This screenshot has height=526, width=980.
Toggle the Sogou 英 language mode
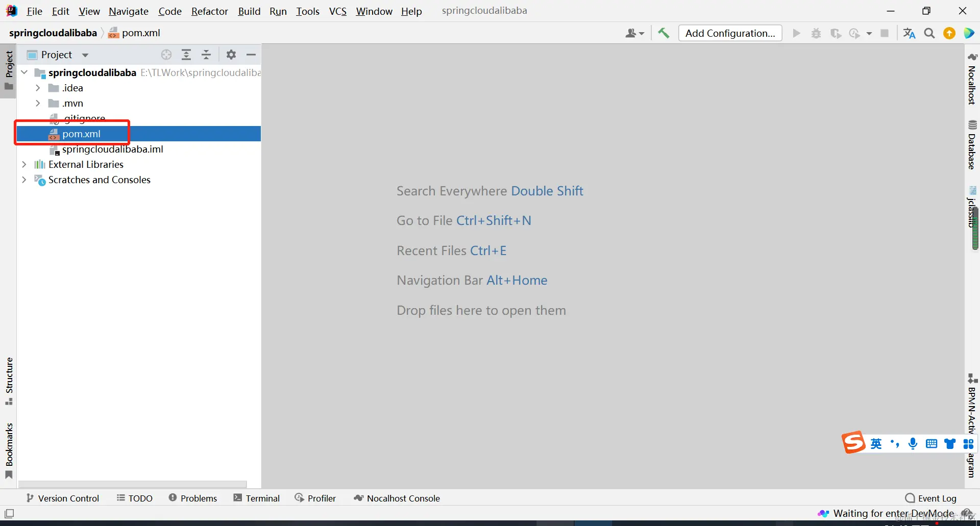click(x=876, y=443)
